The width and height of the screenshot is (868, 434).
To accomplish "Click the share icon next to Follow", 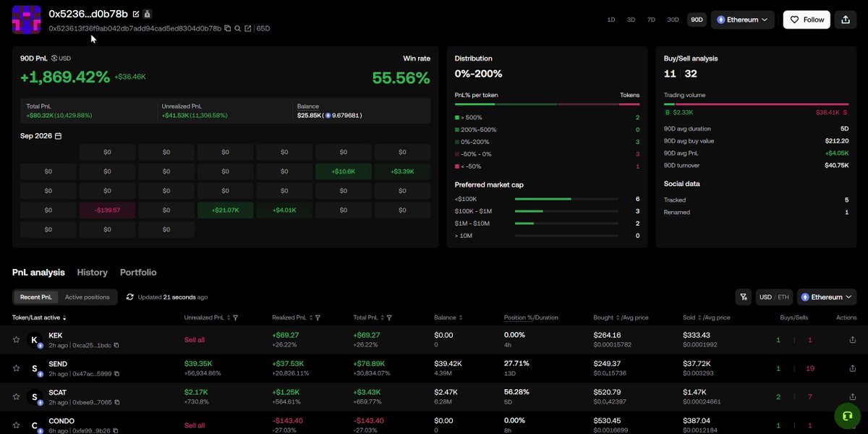I will pos(846,20).
